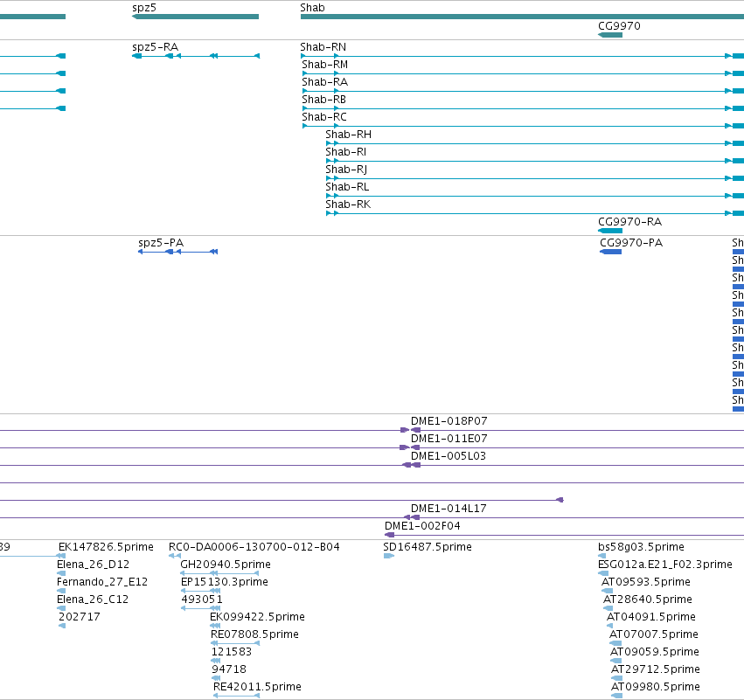The image size is (744, 700).
Task: Select EST RC0-DA0006-130700-012-B04
Action: pos(254,547)
